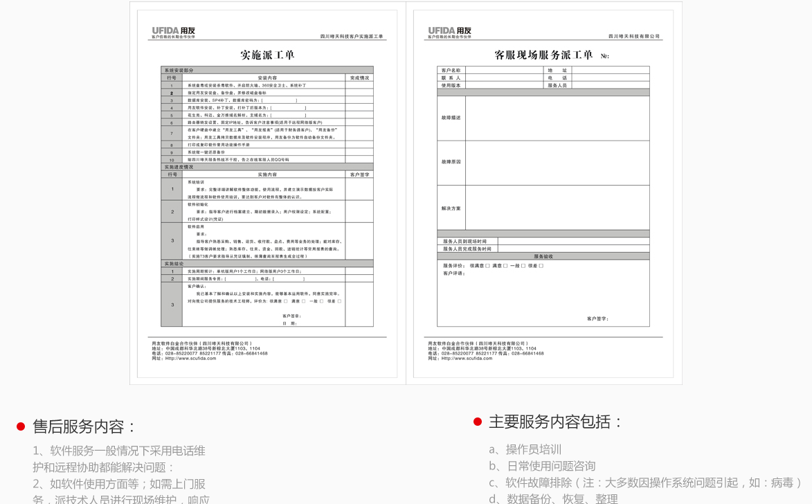Tick 很差 box in 客服现场服务派工单 服务评价
The height and width of the screenshot is (504, 812).
[541, 266]
